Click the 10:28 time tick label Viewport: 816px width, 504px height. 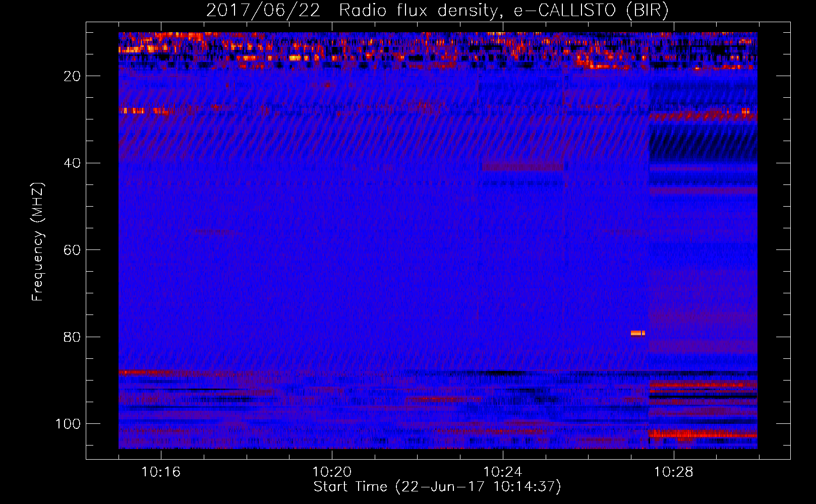(674, 472)
